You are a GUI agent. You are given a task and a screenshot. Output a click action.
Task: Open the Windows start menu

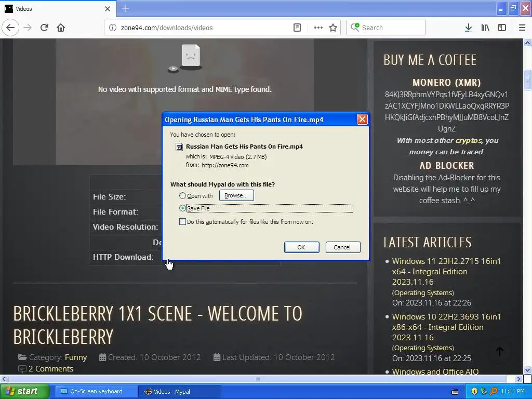pos(24,392)
